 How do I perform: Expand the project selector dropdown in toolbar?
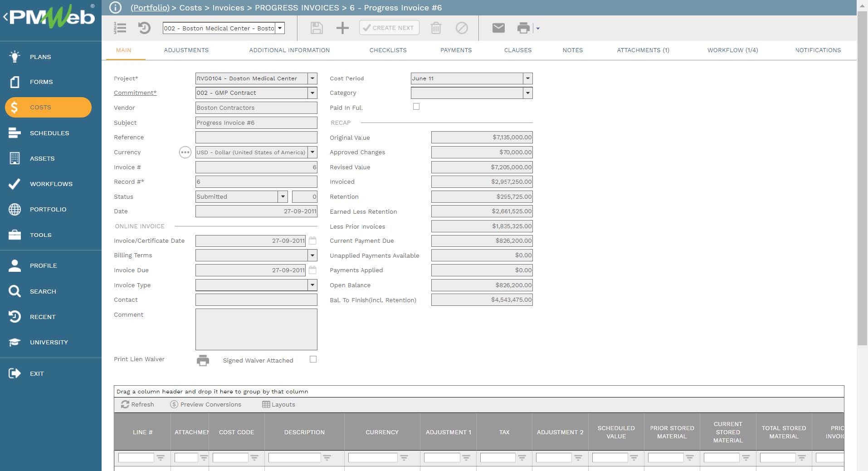coord(280,28)
